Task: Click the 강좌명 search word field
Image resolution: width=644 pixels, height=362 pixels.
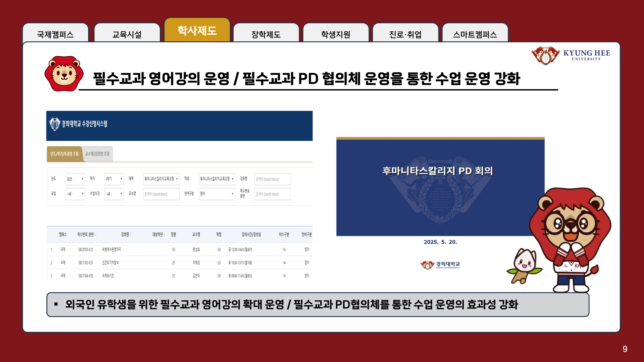Action: coord(273,179)
